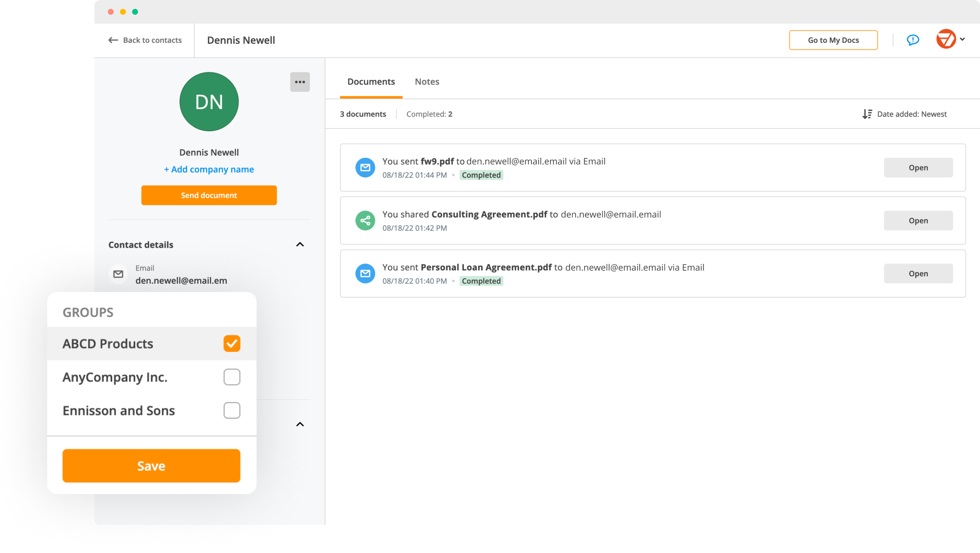Click the Email send icon on fw9.pdf

(x=365, y=167)
